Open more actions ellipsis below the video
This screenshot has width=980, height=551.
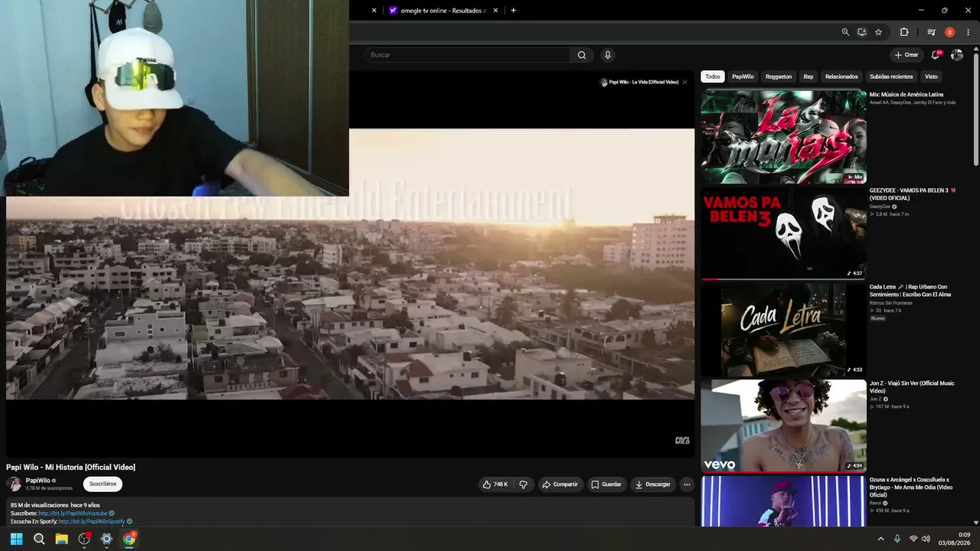point(687,484)
